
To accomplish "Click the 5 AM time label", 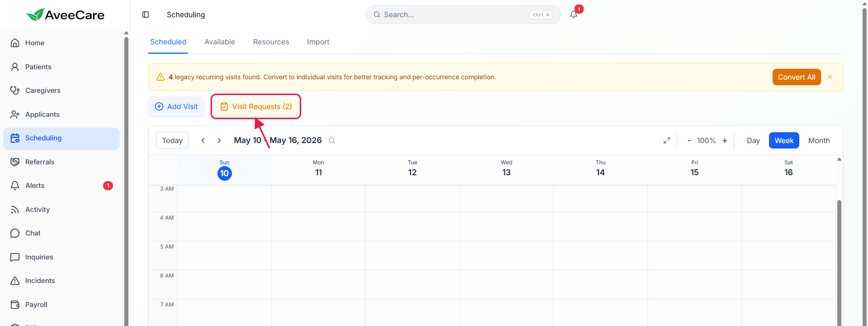I will 167,247.
